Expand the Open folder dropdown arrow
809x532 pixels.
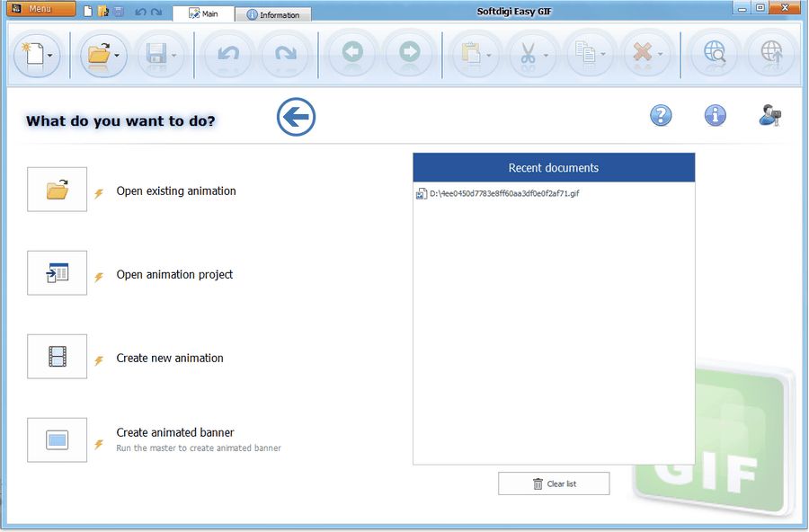tap(117, 55)
